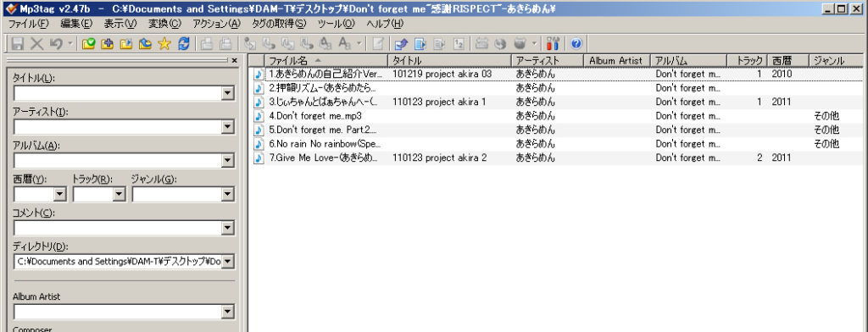Open the アクション menu
Screen dimensions: 868x332
tap(216, 24)
